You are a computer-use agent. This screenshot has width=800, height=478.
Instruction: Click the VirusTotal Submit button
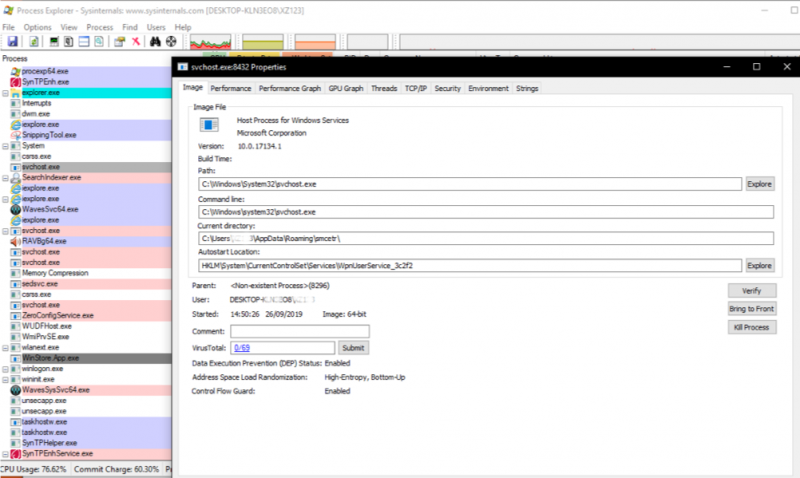click(x=353, y=348)
